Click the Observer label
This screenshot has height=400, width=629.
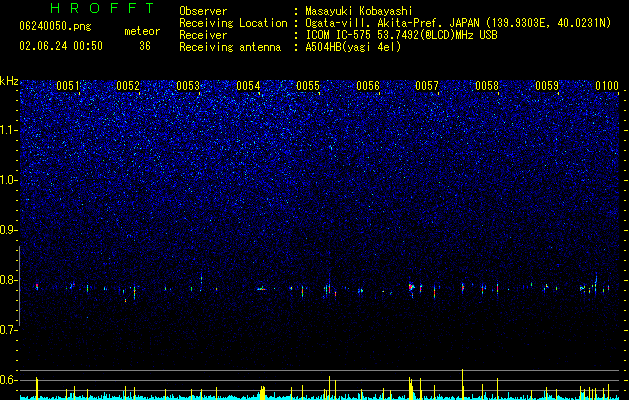coord(203,11)
